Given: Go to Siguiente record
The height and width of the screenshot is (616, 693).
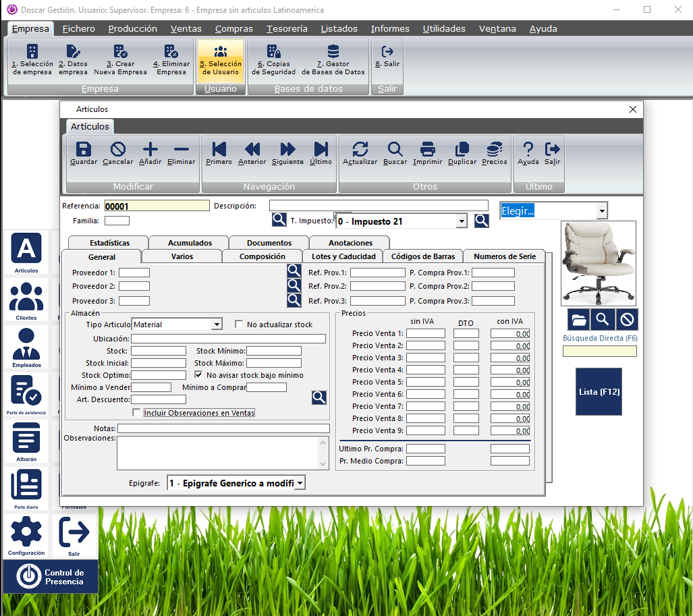Looking at the screenshot, I should [x=287, y=153].
